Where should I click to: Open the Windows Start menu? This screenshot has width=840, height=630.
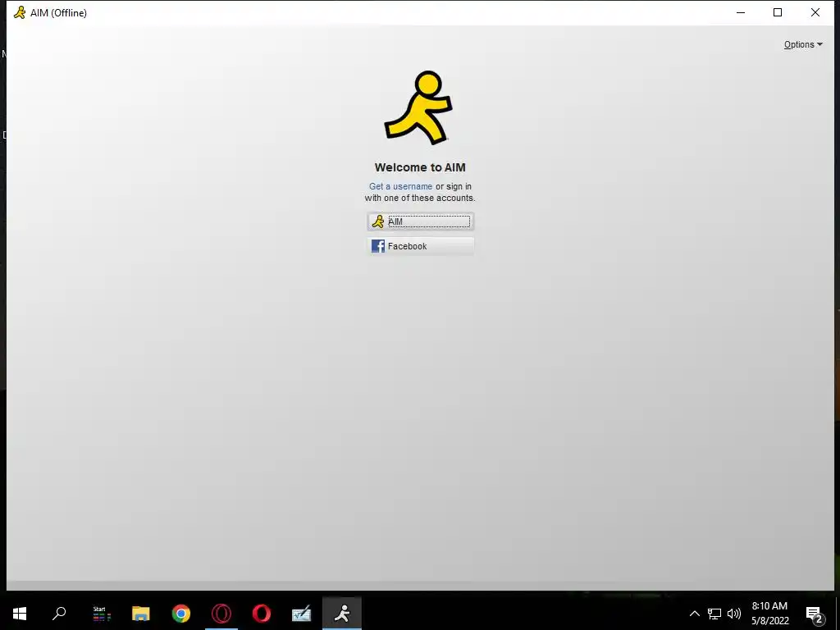click(20, 614)
